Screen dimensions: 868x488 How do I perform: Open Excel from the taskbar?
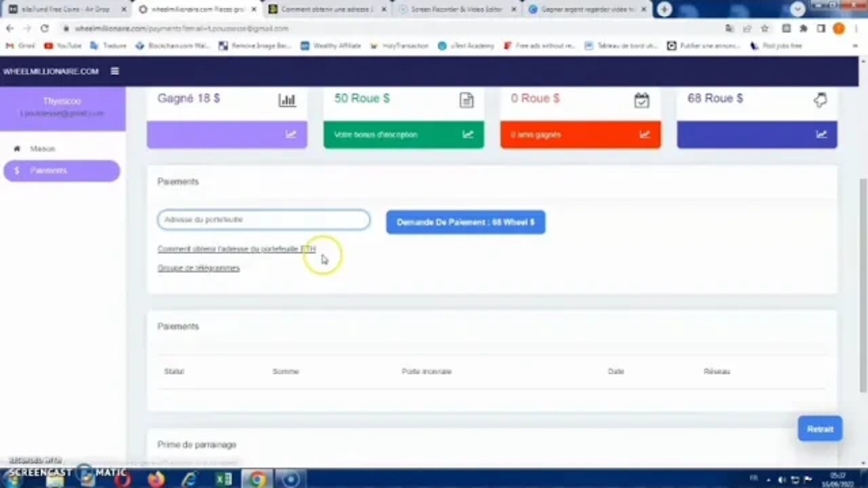(x=224, y=479)
